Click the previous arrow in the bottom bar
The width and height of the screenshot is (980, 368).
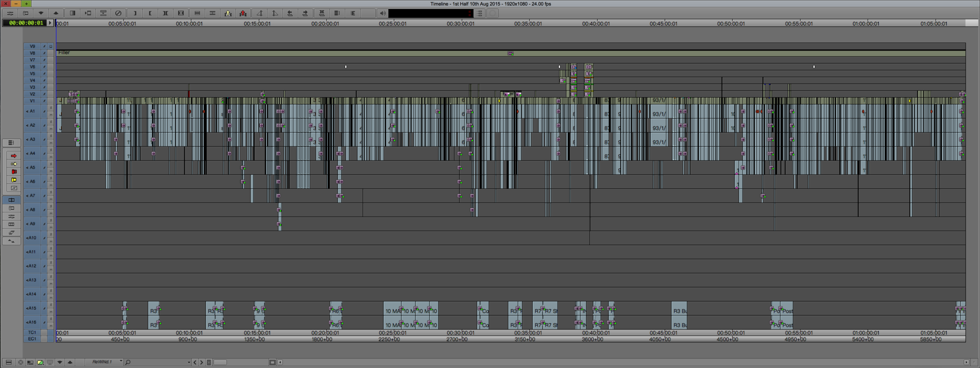pos(195,363)
